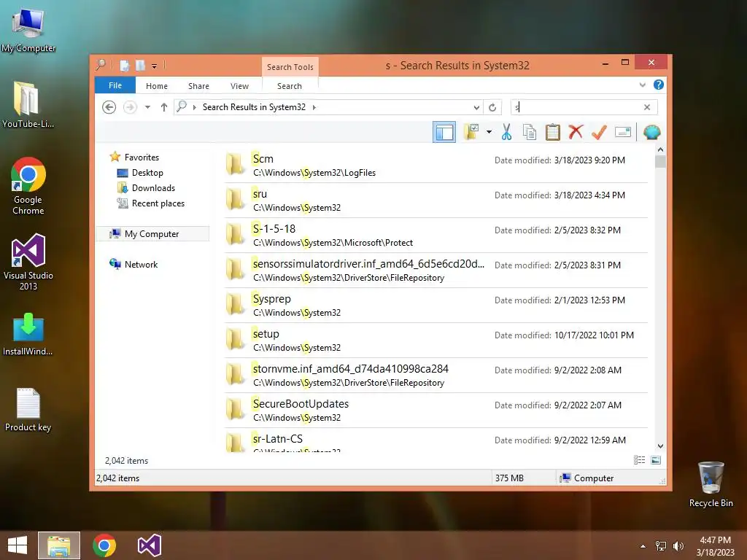This screenshot has height=560, width=747.
Task: Go up one level with Up arrow
Action: 164,107
